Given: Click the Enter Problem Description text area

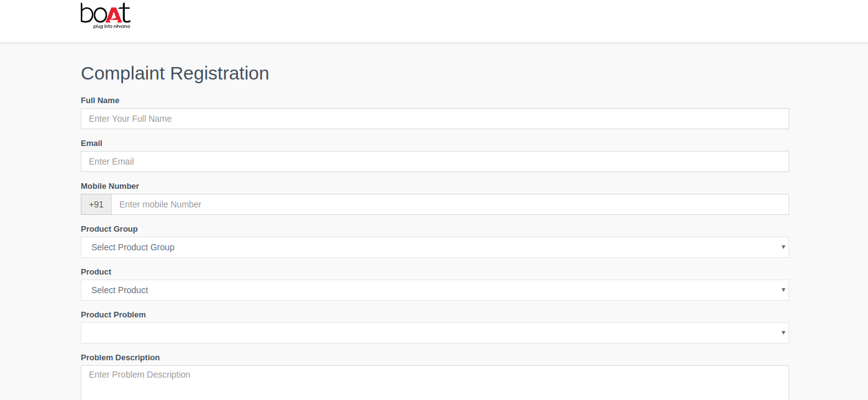Looking at the screenshot, I should click(434, 381).
